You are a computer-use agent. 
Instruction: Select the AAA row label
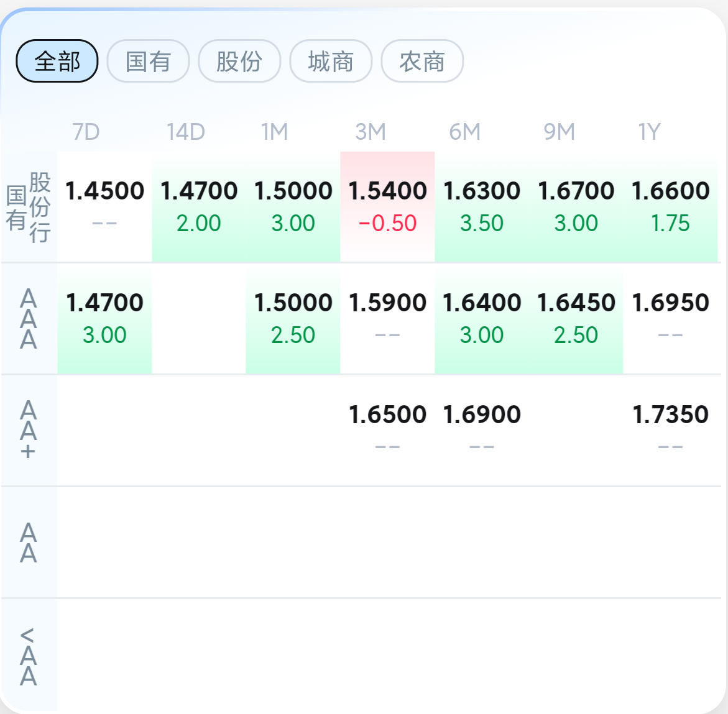29,319
